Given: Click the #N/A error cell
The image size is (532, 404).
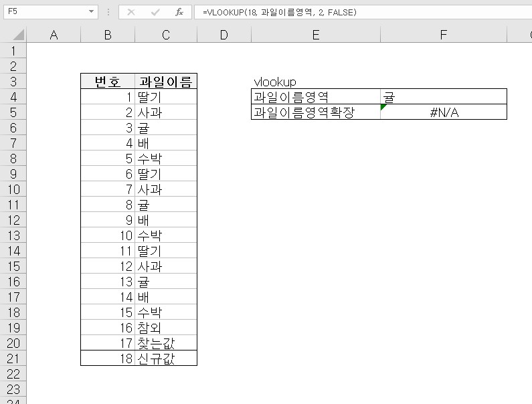Looking at the screenshot, I should coord(444,112).
